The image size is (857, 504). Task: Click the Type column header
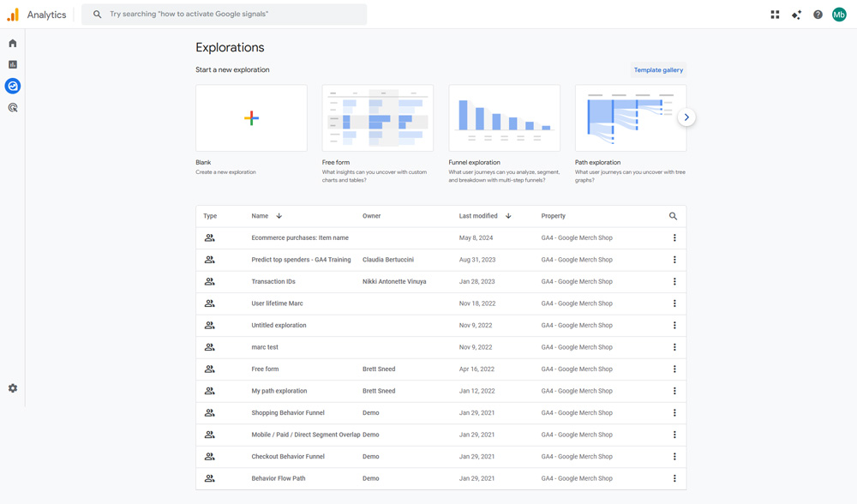point(210,216)
